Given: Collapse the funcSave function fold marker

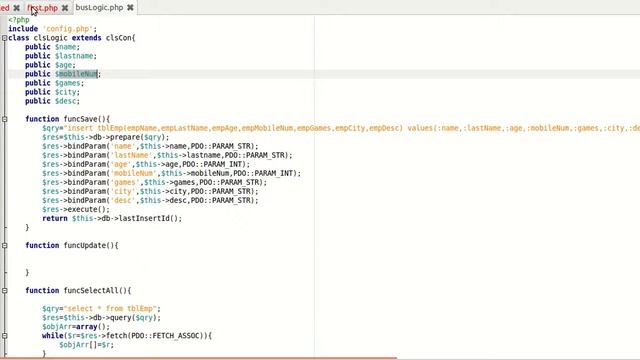Looking at the screenshot, I should [x=4, y=119].
